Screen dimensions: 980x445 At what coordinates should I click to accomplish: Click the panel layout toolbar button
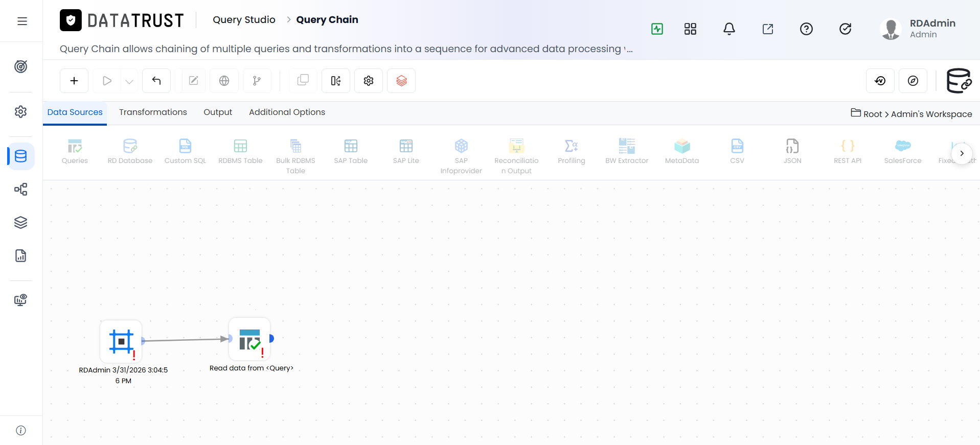click(x=336, y=81)
